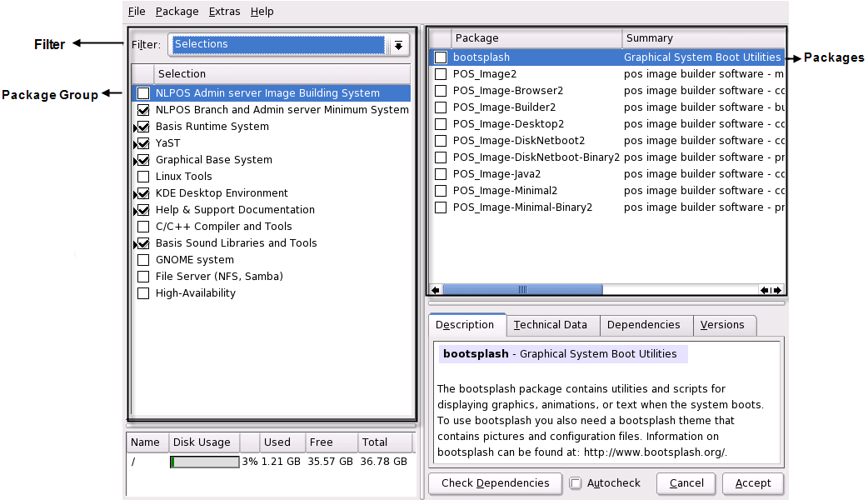The height and width of the screenshot is (500, 868).
Task: Check the NLPOS Admin server Image Building System box
Action: pyautogui.click(x=142, y=92)
